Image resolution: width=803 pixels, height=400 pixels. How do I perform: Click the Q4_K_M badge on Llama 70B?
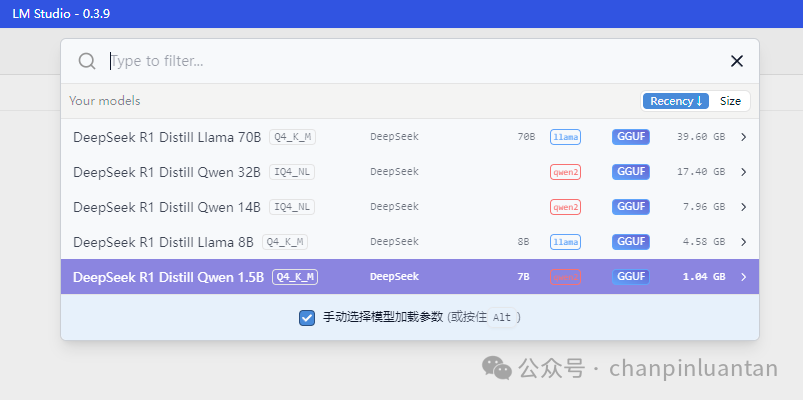click(292, 137)
